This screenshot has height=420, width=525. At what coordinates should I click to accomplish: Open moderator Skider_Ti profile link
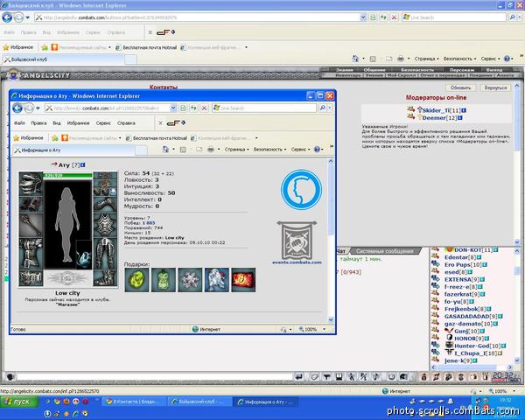437,110
